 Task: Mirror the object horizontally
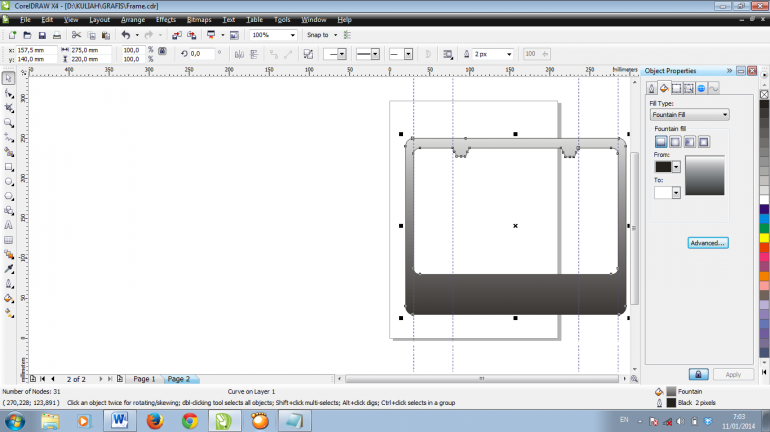(239, 54)
